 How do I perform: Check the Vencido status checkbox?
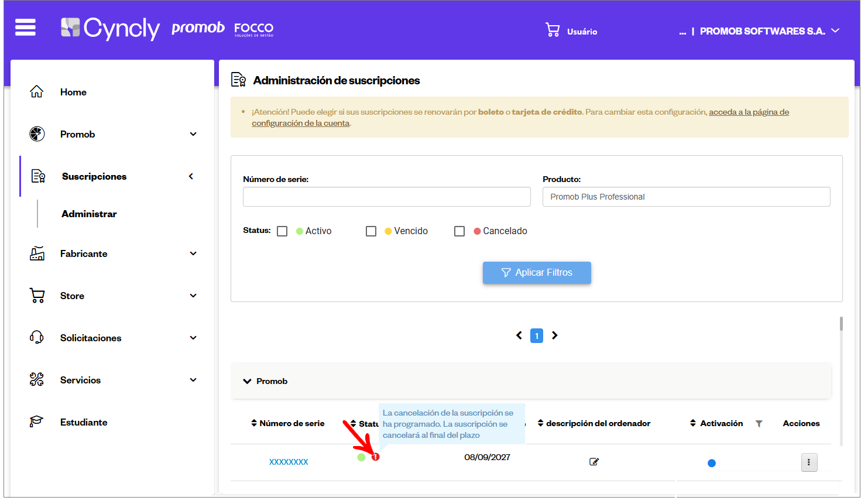click(x=371, y=231)
